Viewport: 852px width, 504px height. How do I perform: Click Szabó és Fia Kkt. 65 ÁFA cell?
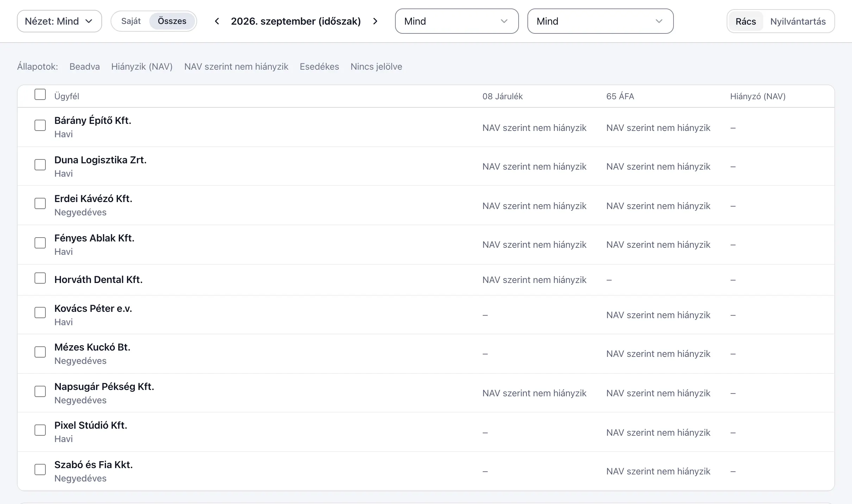[658, 471]
